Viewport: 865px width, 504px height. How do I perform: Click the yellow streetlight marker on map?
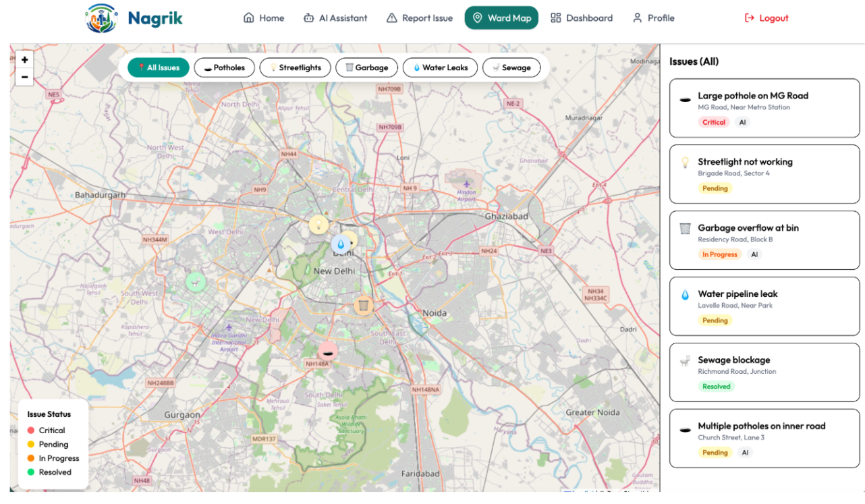pos(318,225)
